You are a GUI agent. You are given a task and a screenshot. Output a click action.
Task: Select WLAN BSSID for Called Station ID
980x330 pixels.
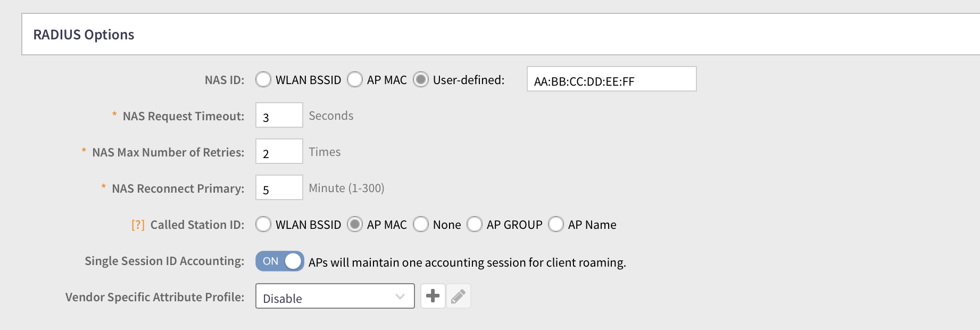(x=263, y=225)
